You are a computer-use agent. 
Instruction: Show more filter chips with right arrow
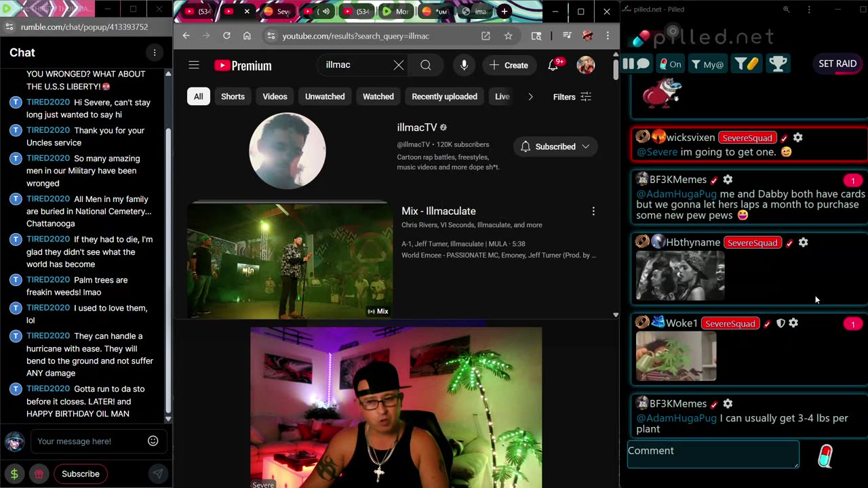pyautogui.click(x=530, y=96)
